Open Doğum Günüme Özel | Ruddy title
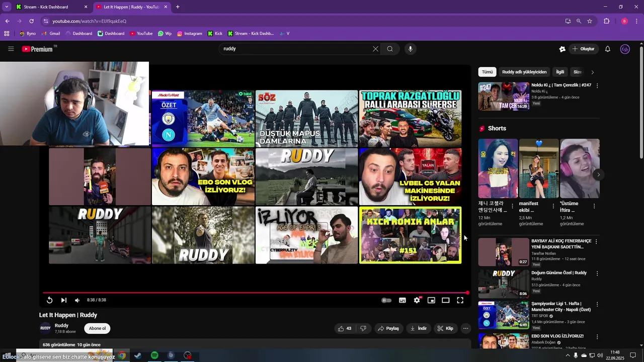The width and height of the screenshot is (644, 362). pyautogui.click(x=559, y=273)
